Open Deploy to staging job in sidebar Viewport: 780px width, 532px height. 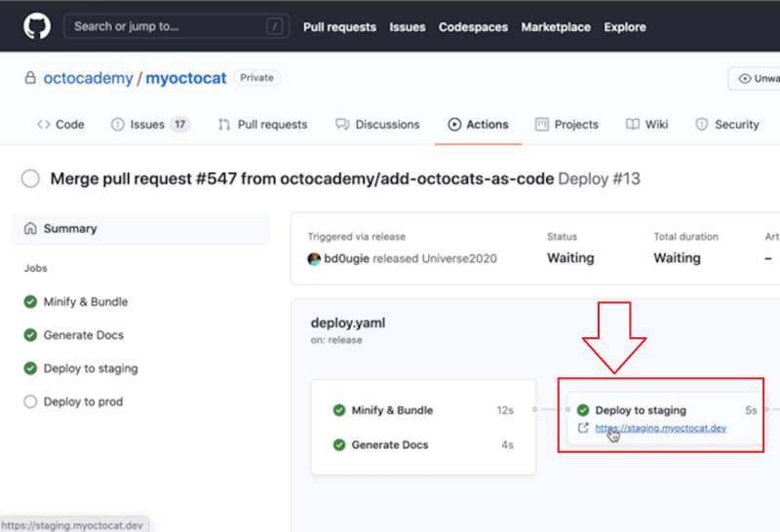click(x=91, y=368)
